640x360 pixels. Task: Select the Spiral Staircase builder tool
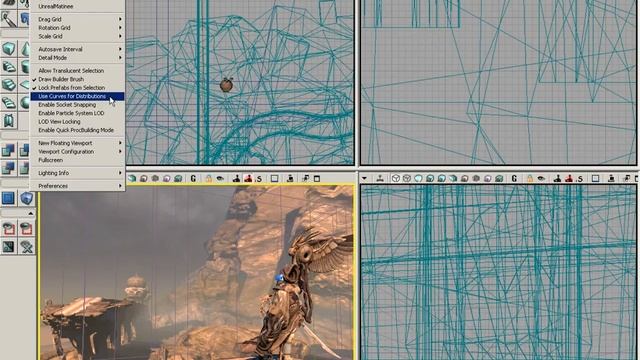pyautogui.click(x=8, y=102)
